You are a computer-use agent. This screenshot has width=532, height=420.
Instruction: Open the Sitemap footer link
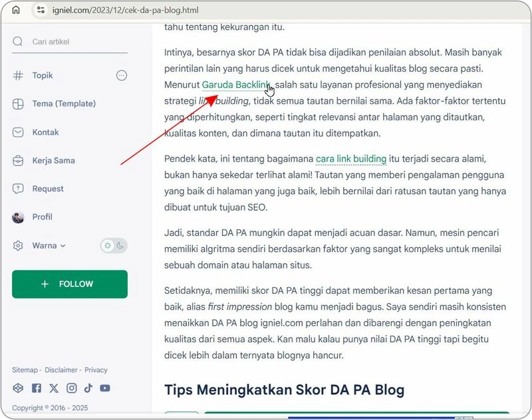[x=25, y=370]
